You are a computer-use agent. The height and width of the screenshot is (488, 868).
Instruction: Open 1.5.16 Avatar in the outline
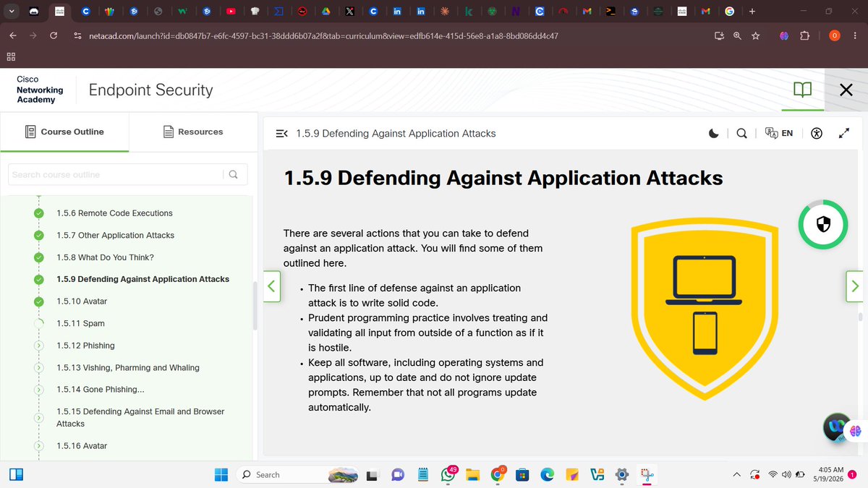tap(82, 446)
